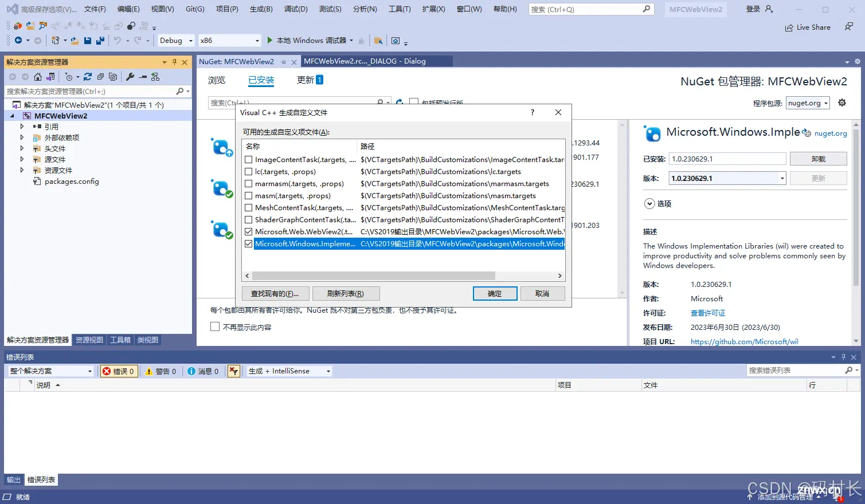The width and height of the screenshot is (865, 504).
Task: Check the MeshContentTask(.targets) checkbox
Action: point(248,208)
